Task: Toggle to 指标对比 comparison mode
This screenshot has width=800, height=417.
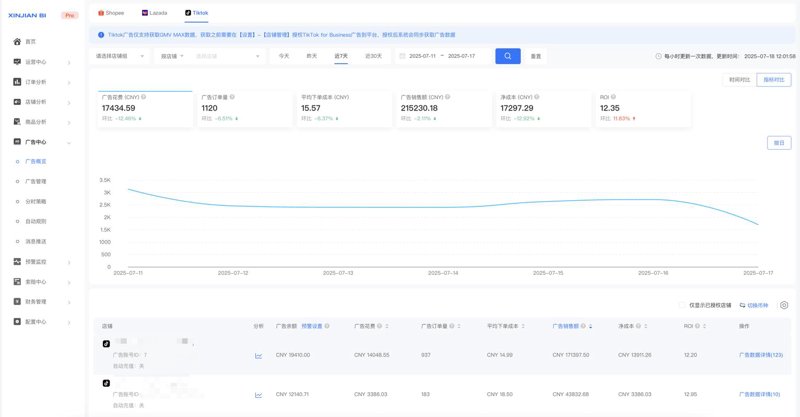Action: point(774,80)
